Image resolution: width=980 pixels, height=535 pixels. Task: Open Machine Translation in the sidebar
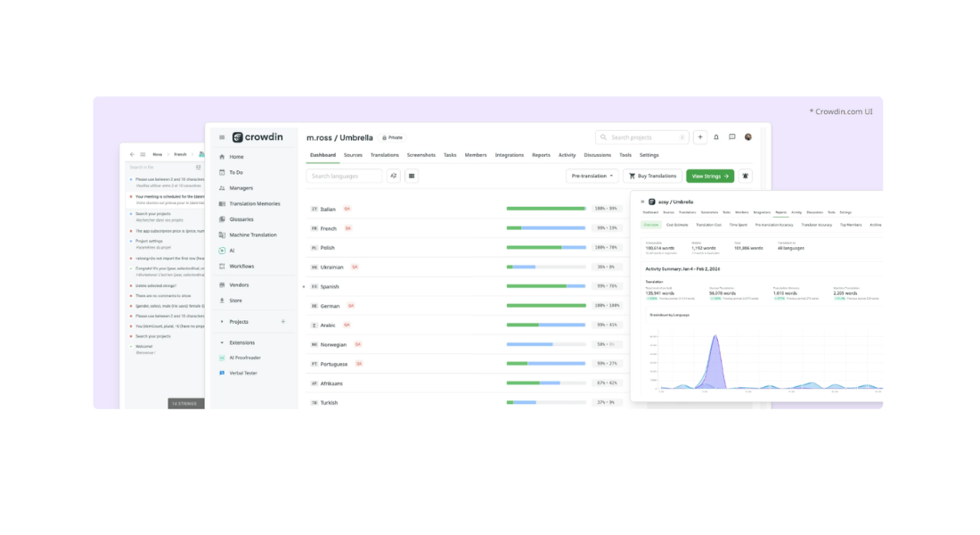252,235
